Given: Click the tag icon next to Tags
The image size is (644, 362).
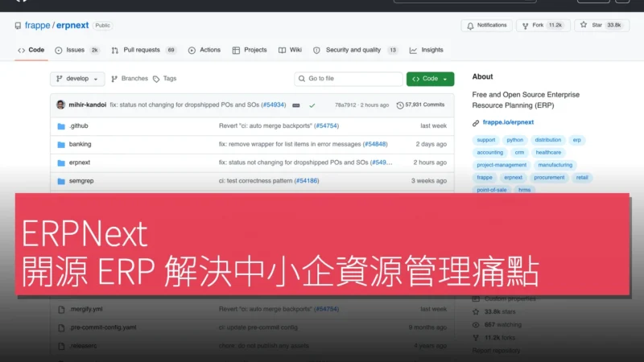Looking at the screenshot, I should click(156, 79).
